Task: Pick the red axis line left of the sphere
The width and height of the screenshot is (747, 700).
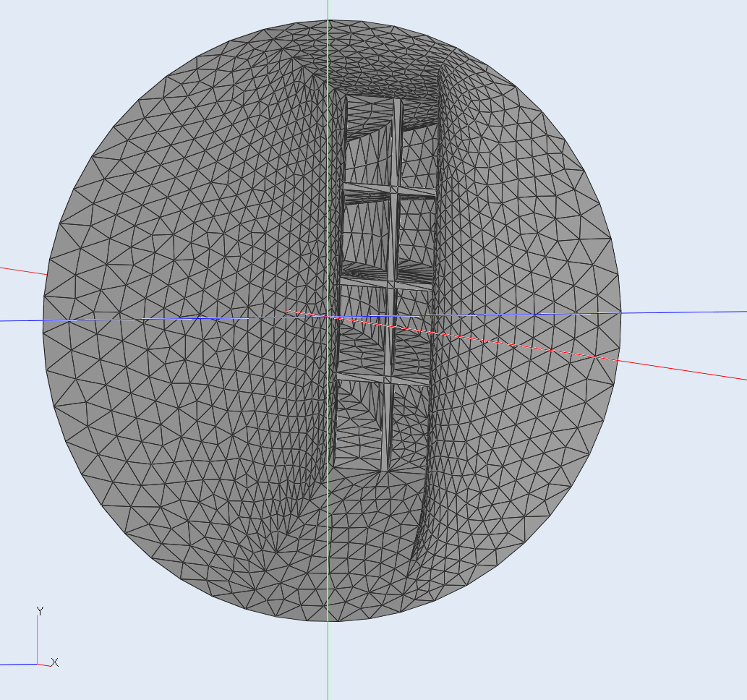Action: [22, 270]
